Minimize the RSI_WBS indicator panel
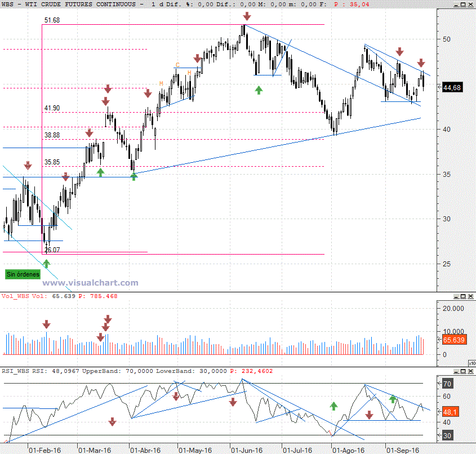Screen dimensions: 476x454 pos(457,371)
